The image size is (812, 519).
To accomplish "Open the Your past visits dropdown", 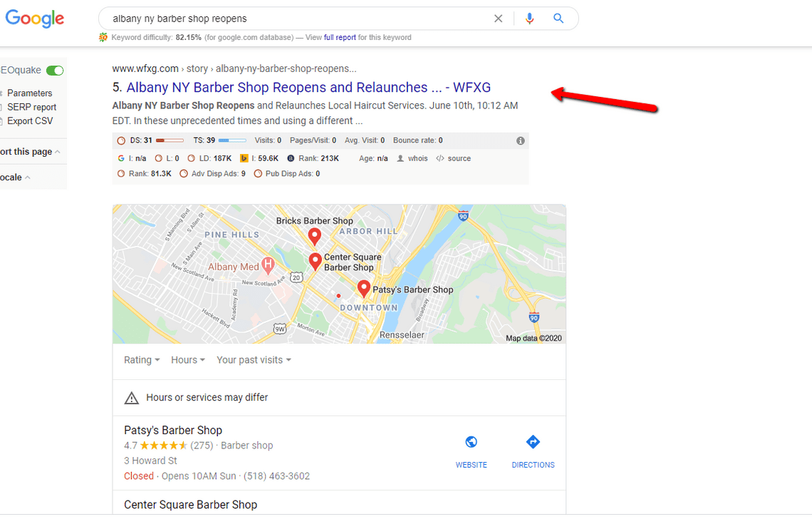I will click(254, 360).
